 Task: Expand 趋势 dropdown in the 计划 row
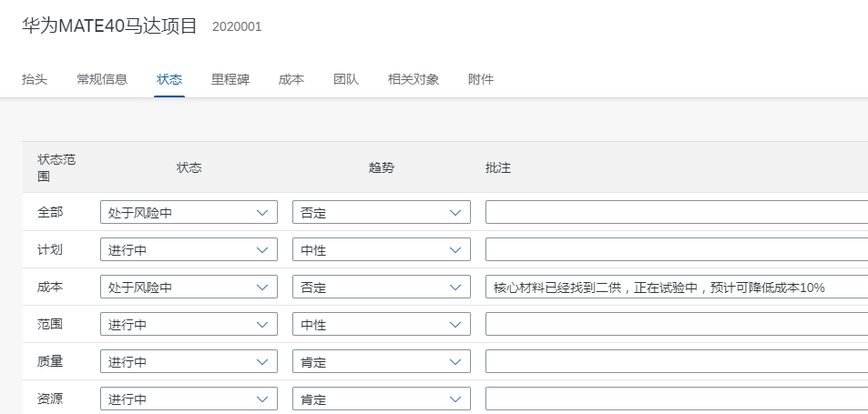click(x=382, y=250)
